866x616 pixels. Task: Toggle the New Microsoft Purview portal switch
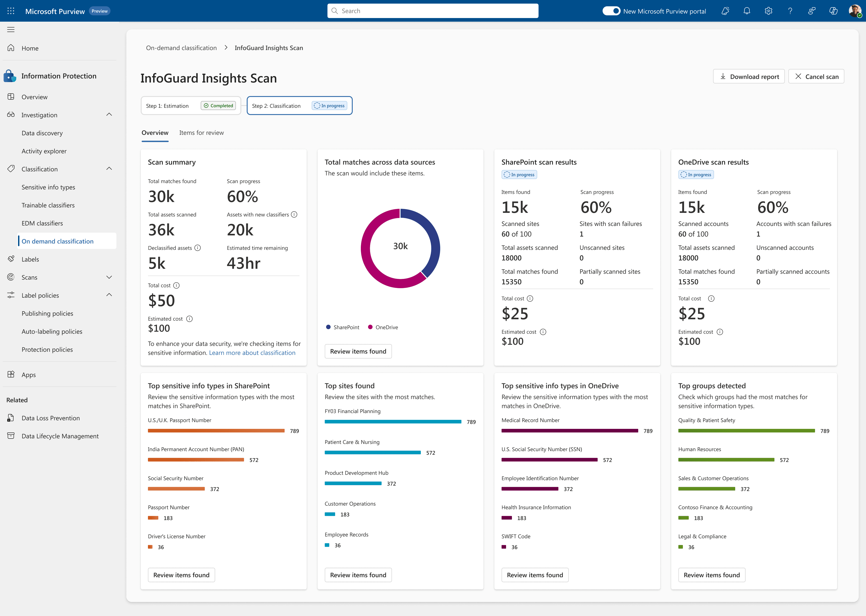[611, 11]
